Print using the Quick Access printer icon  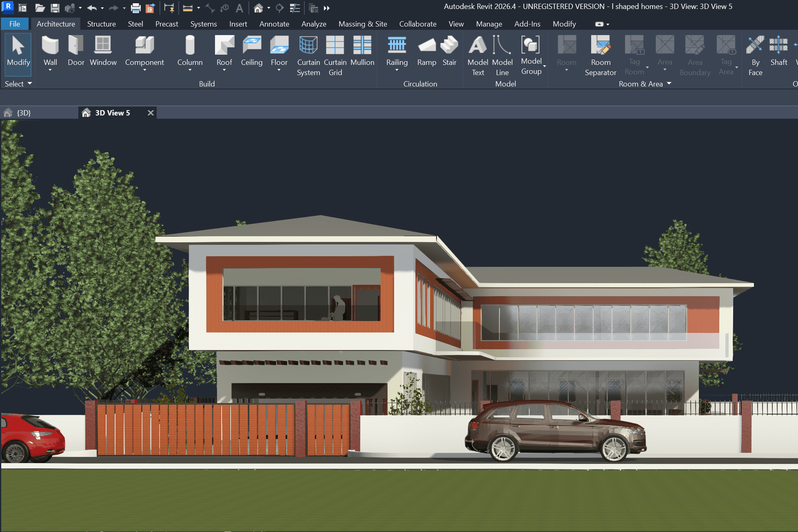click(135, 8)
